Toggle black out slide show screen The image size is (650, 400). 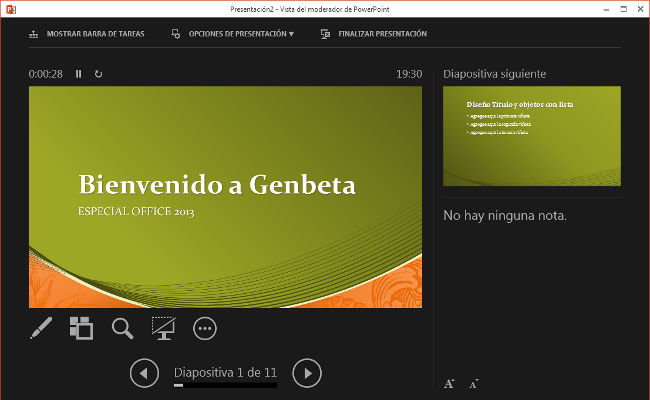[x=163, y=328]
